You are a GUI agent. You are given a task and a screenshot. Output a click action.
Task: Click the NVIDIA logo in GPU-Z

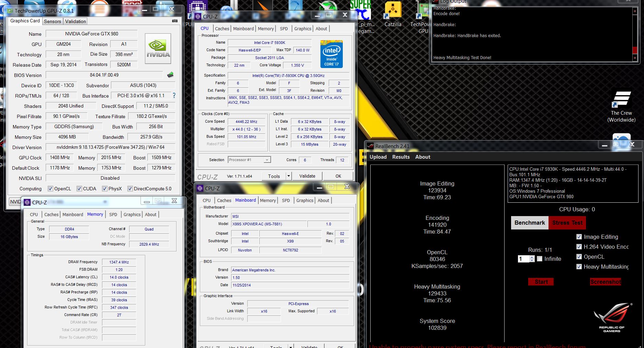(x=158, y=49)
